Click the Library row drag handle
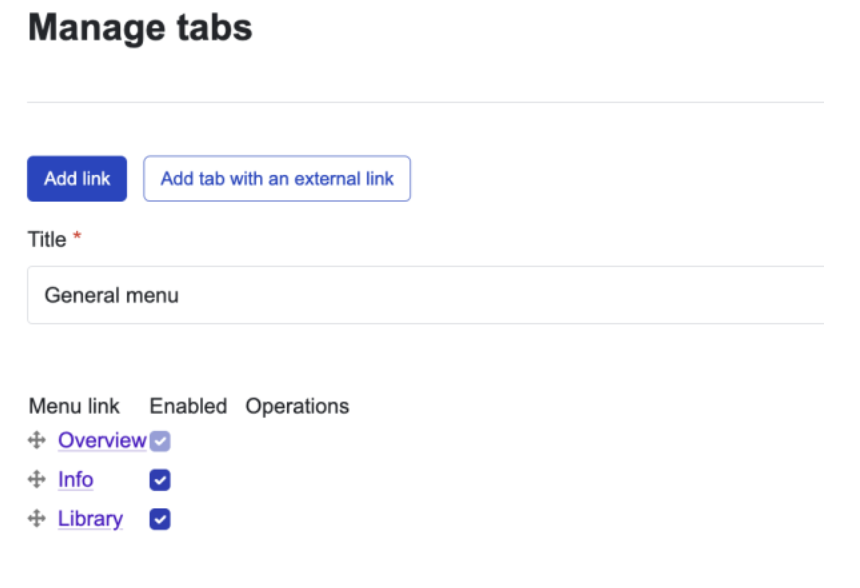860x588 pixels. (x=37, y=519)
